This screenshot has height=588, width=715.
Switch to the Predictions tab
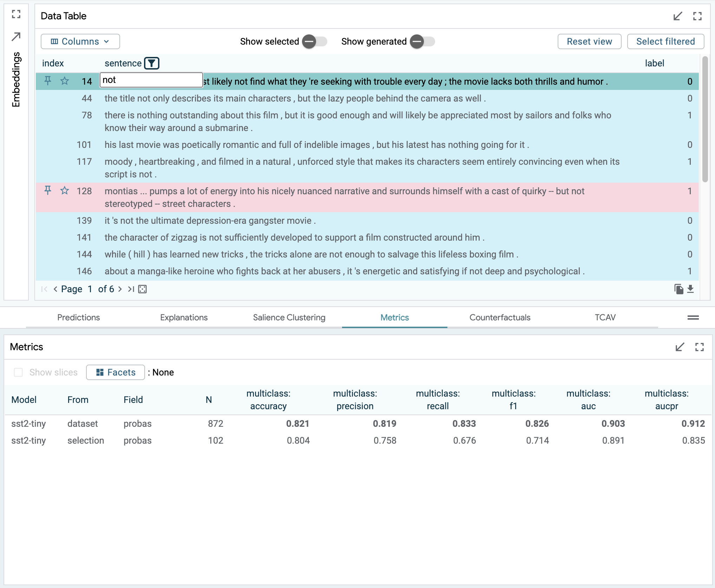click(79, 318)
